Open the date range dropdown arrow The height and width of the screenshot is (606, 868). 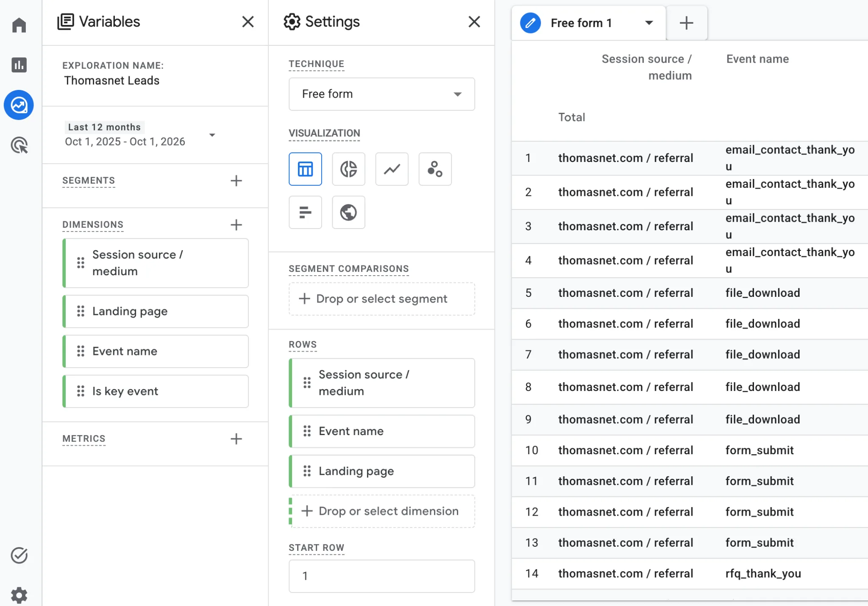point(212,135)
